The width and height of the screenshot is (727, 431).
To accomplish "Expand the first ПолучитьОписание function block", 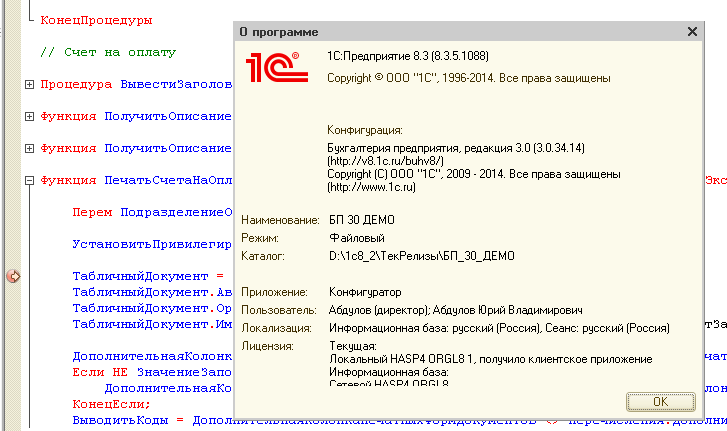I will point(29,116).
